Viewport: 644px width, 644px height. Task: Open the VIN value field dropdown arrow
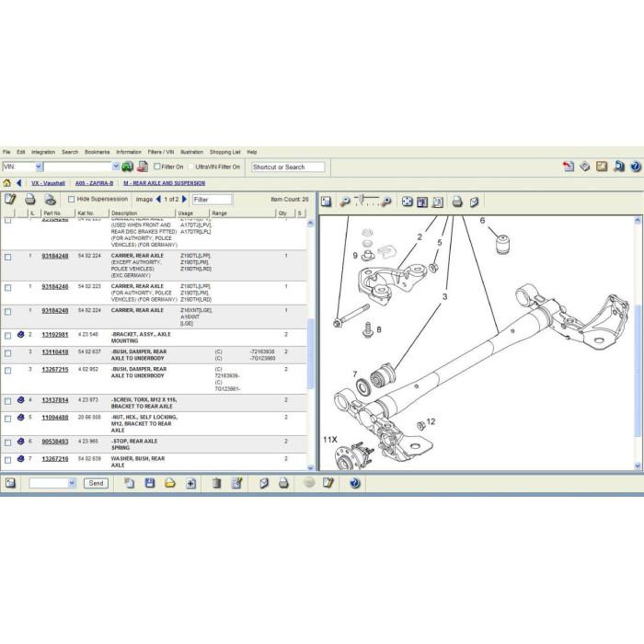[x=116, y=167]
